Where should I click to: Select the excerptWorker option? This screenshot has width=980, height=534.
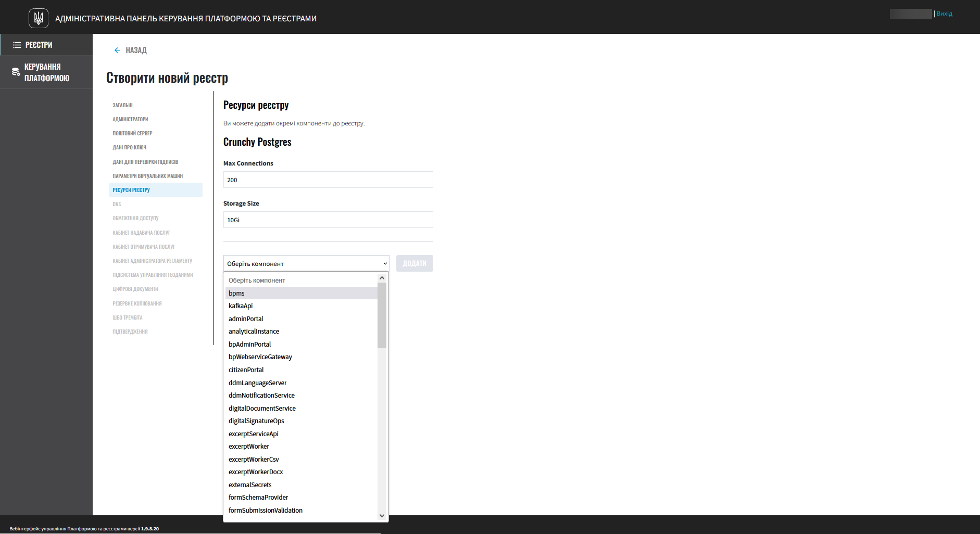301,446
